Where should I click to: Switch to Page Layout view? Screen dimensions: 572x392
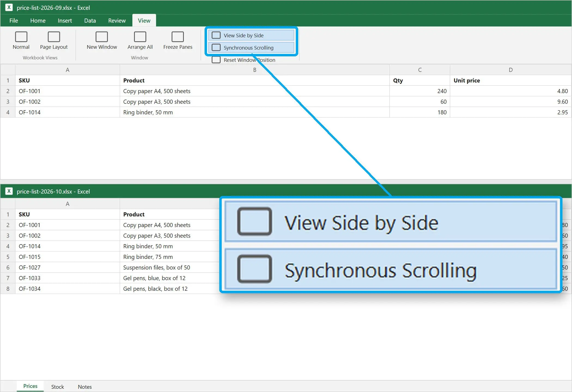click(54, 41)
